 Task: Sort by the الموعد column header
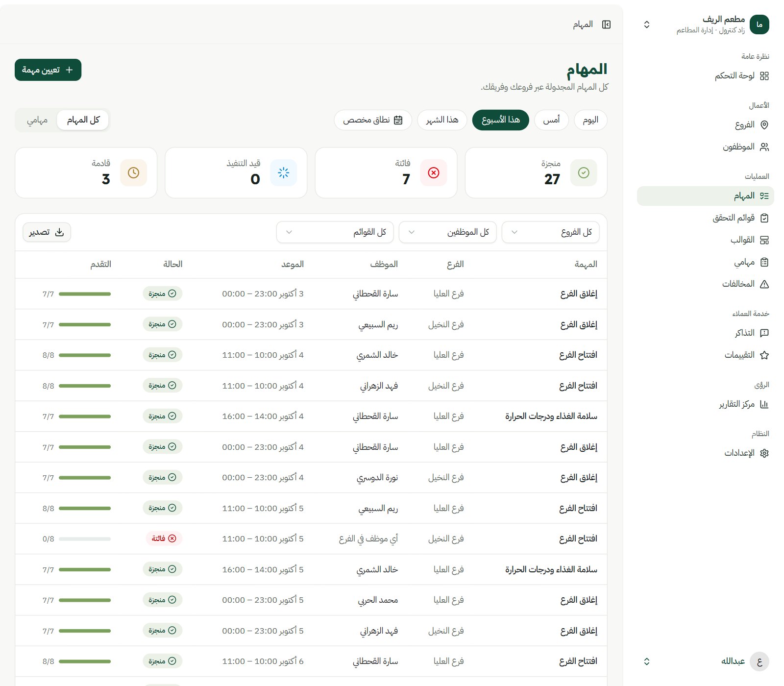(293, 265)
